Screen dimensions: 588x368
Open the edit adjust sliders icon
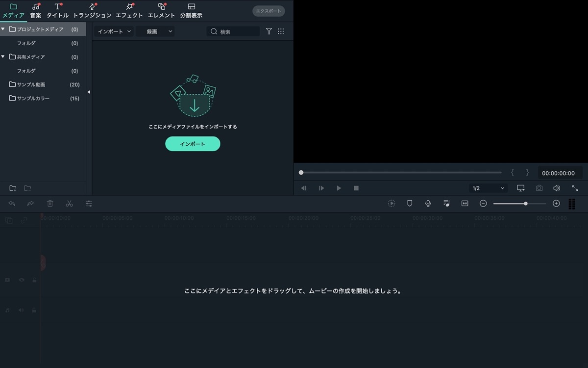[89, 203]
